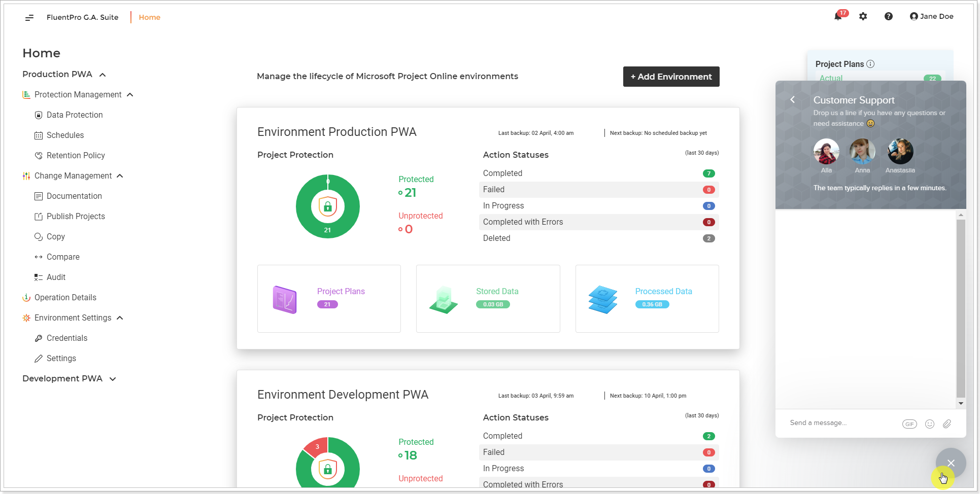Click Production PWA Failed status row
This screenshot has width=980, height=494.
pyautogui.click(x=599, y=190)
